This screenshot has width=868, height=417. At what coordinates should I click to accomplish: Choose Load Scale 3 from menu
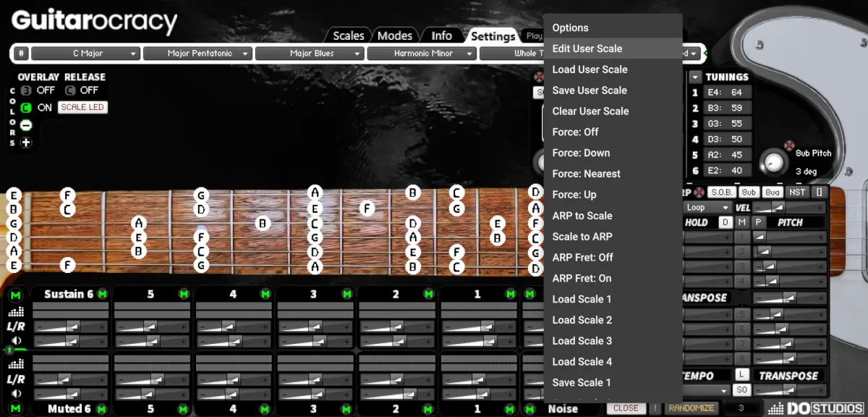(x=613, y=341)
